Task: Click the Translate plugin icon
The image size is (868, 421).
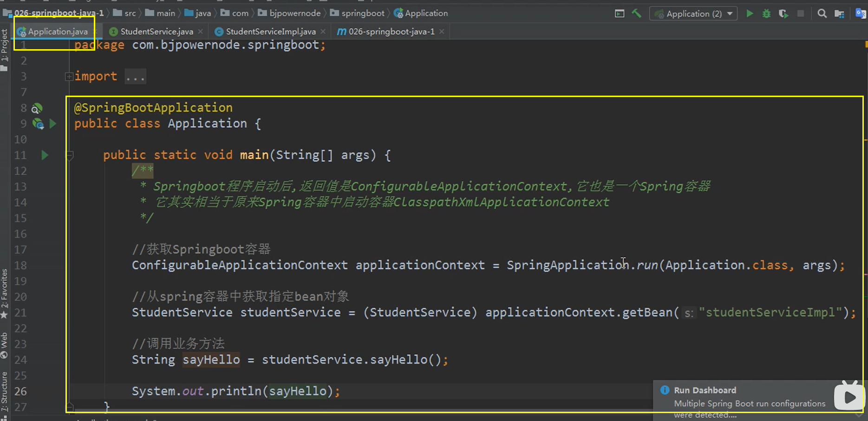Action: tap(861, 13)
